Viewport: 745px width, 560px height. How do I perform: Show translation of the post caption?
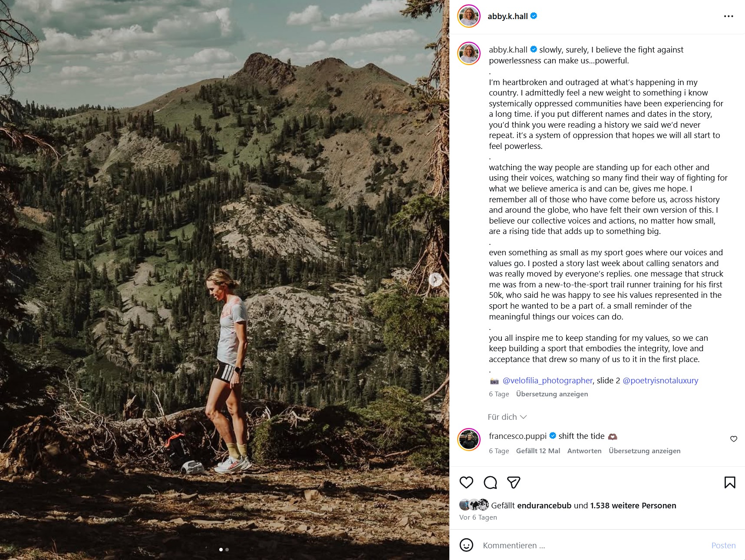552,394
